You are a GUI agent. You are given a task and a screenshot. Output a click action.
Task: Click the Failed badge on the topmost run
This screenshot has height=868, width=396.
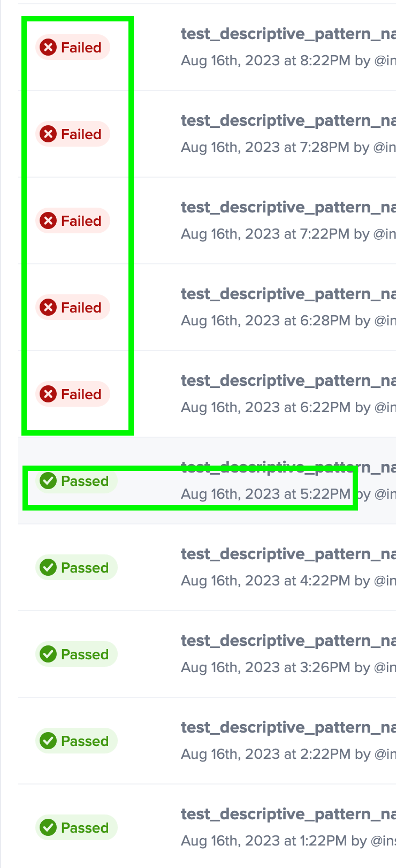pos(72,47)
